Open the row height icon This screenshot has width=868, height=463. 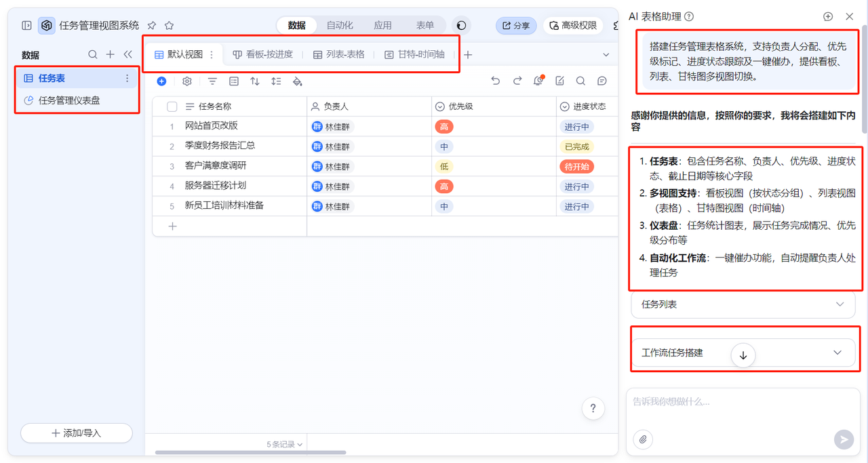click(x=276, y=81)
